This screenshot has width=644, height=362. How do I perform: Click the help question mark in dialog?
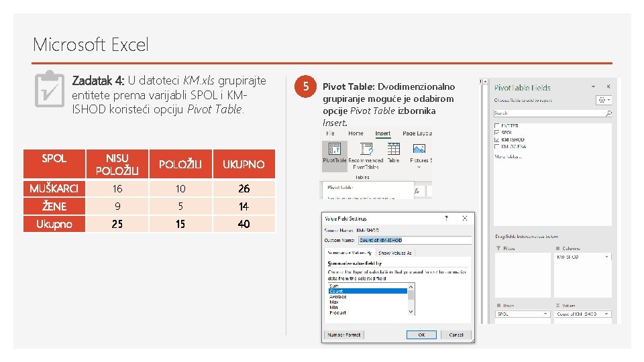[447, 219]
